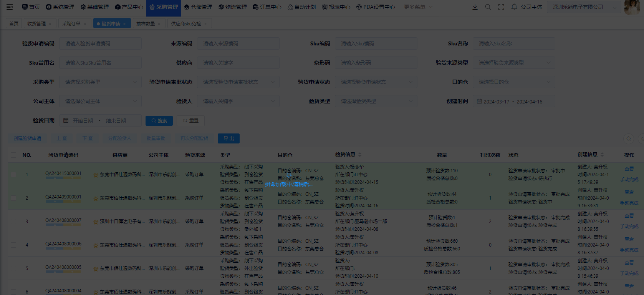Open the 仓储管理 menu

click(x=198, y=7)
